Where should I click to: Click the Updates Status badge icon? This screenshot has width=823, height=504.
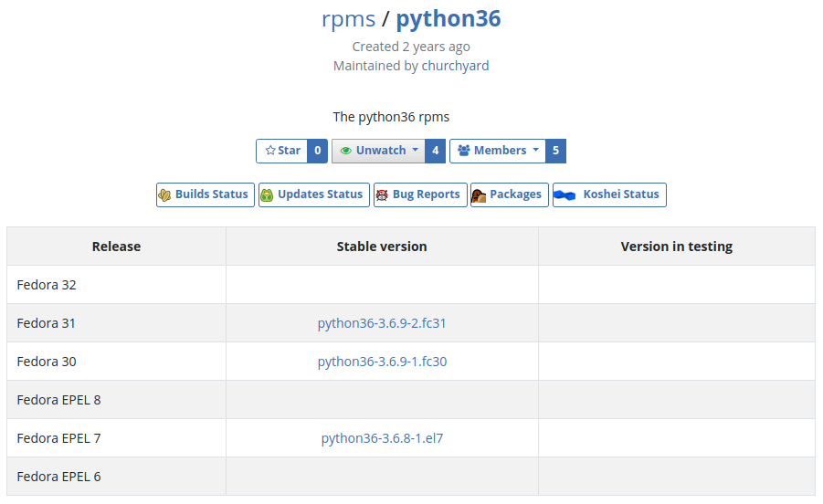pos(267,195)
